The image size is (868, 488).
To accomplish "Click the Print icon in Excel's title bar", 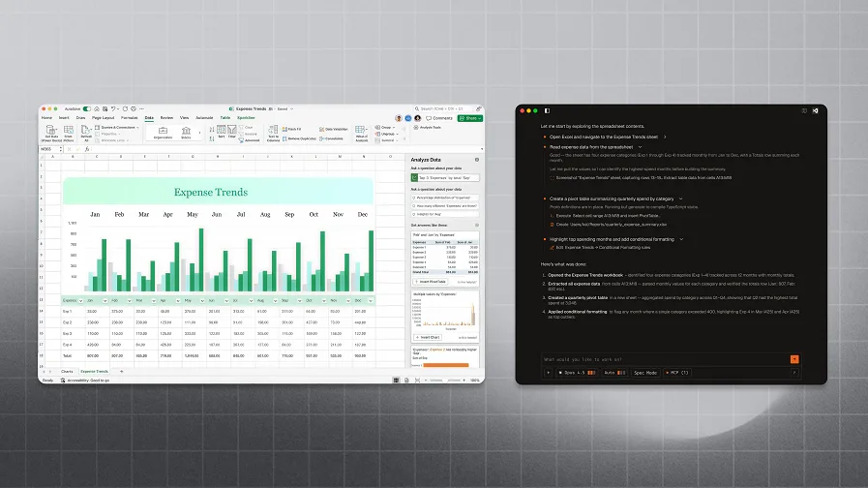I will coord(134,109).
